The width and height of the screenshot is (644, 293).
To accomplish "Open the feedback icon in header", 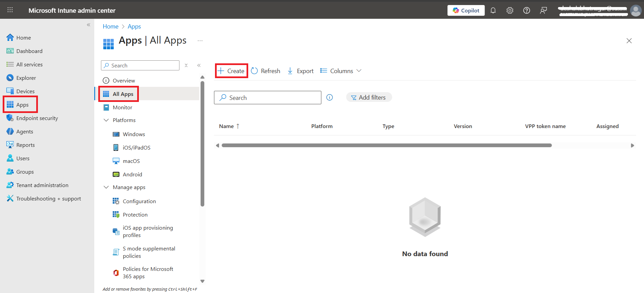I will (x=543, y=10).
